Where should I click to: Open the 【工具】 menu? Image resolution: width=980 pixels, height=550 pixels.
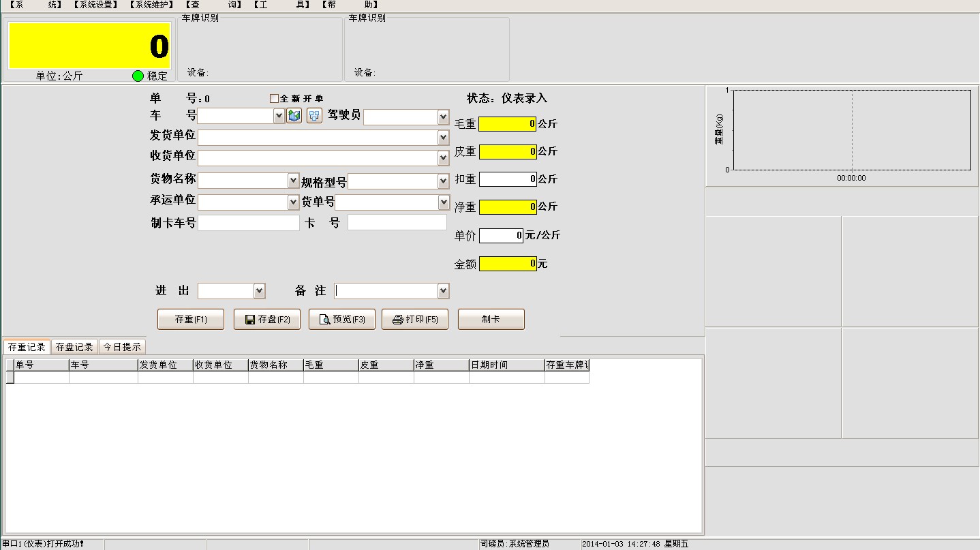pos(281,5)
